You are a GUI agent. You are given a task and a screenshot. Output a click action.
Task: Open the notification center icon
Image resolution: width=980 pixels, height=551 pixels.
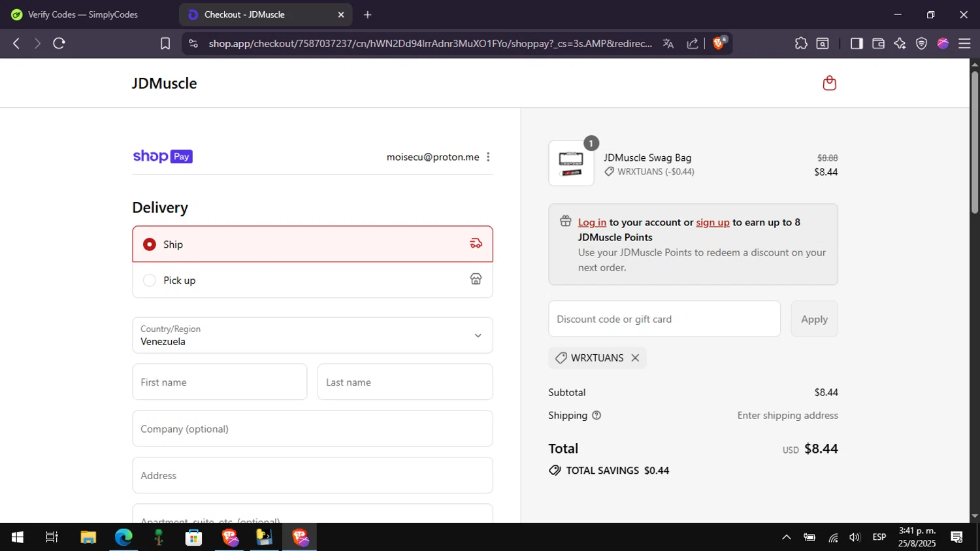click(957, 537)
